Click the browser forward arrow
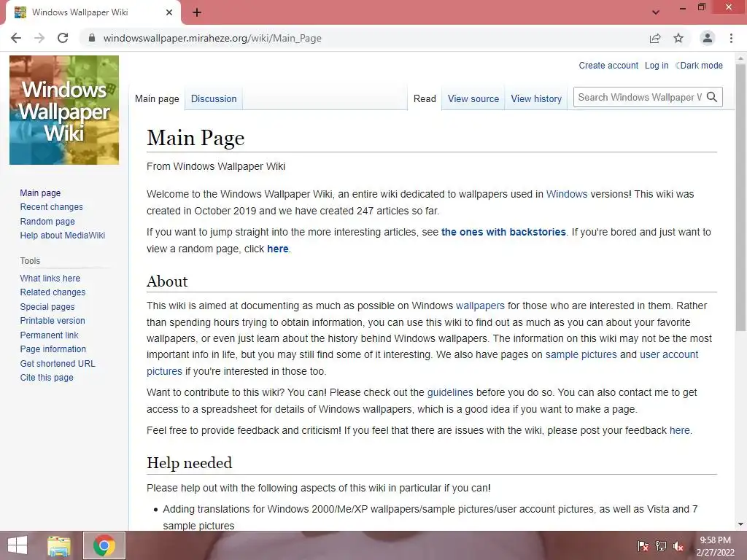This screenshot has height=560, width=747. coord(39,38)
